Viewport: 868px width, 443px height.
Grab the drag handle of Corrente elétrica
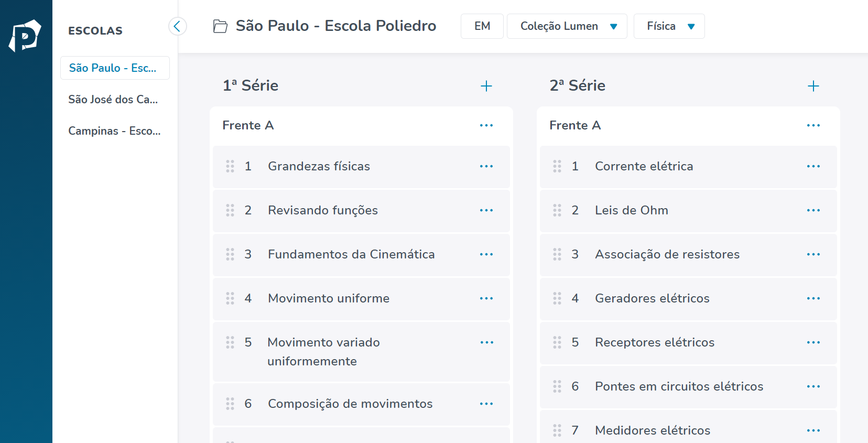[x=557, y=166]
